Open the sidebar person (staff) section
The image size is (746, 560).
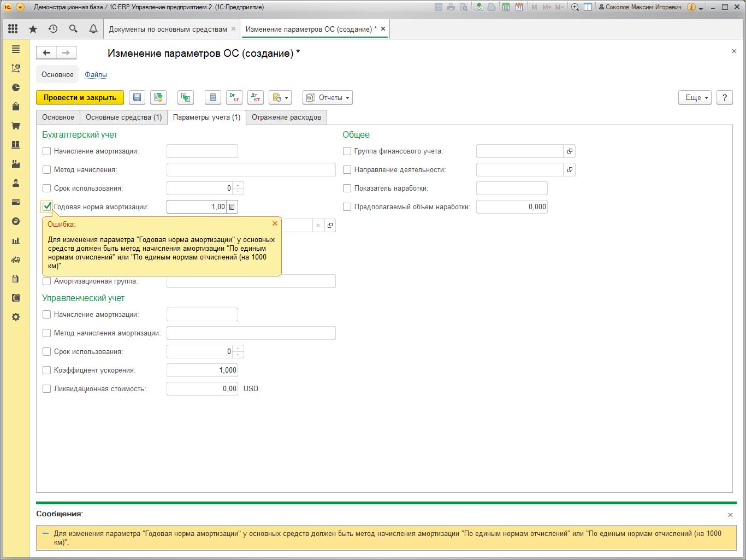16,183
